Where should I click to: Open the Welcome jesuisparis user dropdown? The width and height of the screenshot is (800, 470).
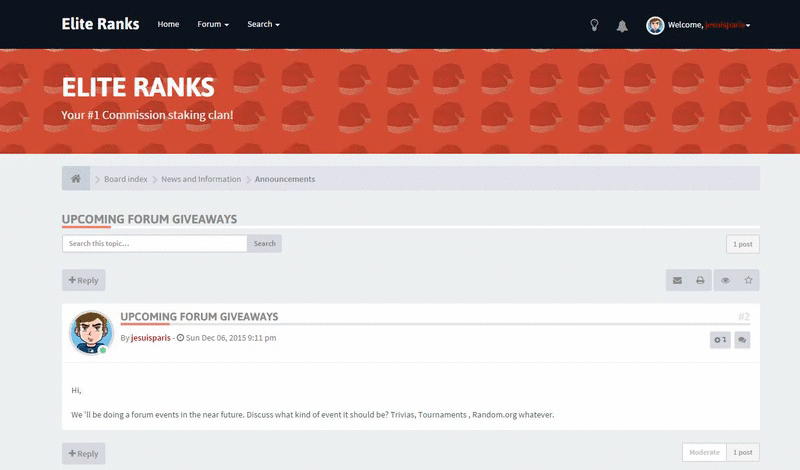709,25
